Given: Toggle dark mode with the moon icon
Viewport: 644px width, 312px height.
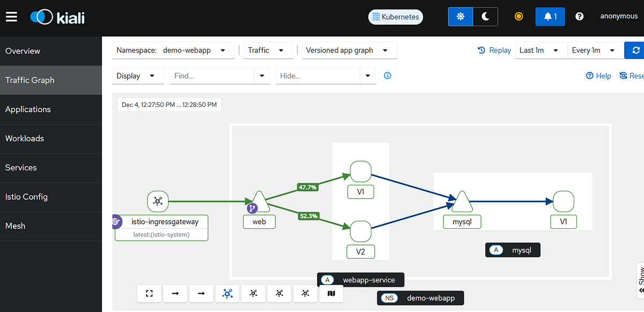Looking at the screenshot, I should (485, 17).
